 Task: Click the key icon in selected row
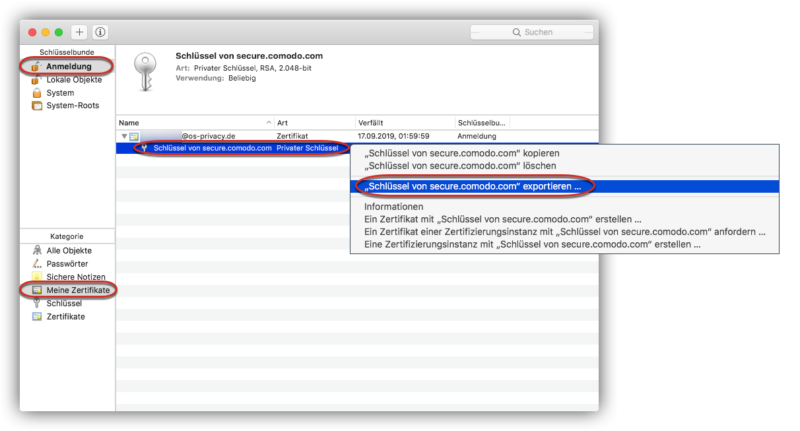(x=144, y=148)
